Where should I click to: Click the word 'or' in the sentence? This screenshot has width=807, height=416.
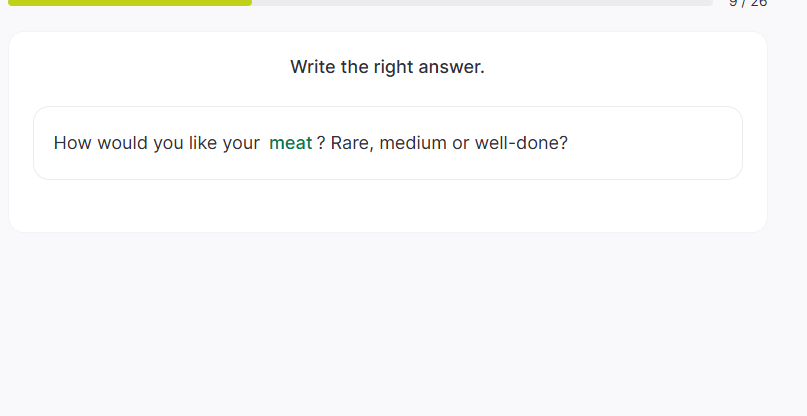tap(460, 143)
